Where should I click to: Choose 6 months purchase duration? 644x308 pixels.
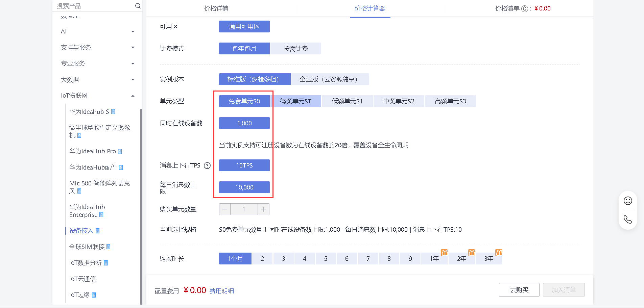pyautogui.click(x=347, y=259)
